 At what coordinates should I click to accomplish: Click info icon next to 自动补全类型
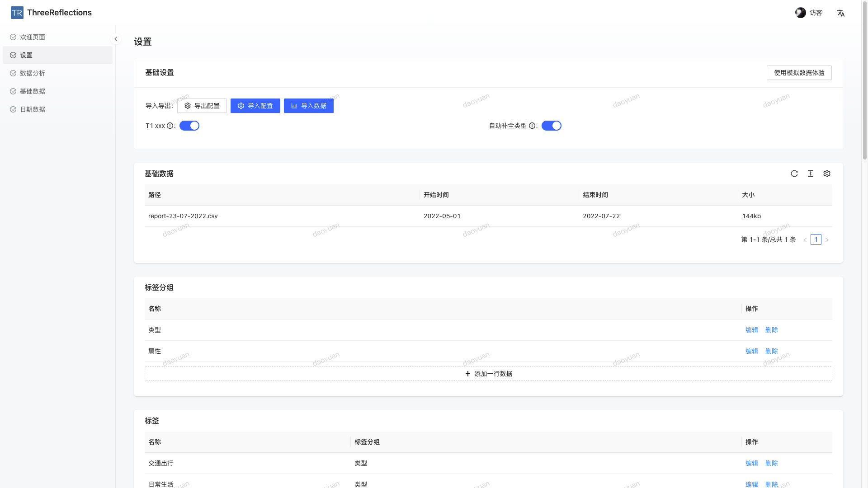[x=532, y=126]
